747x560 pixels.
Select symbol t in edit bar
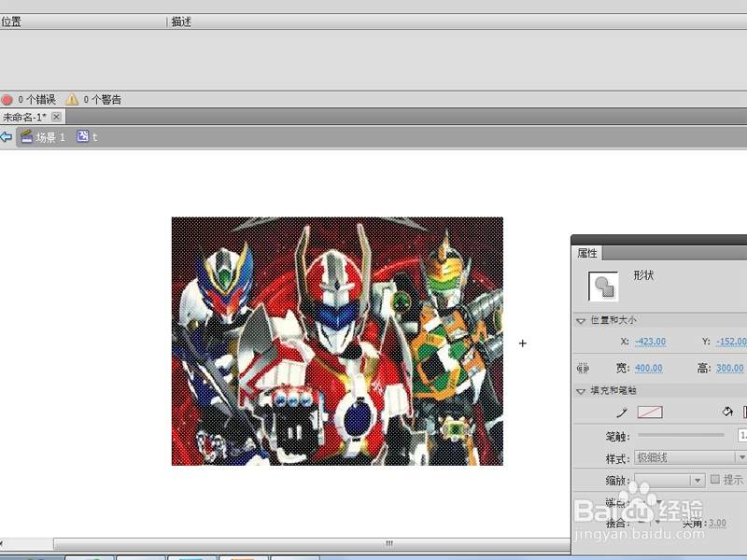[87, 136]
